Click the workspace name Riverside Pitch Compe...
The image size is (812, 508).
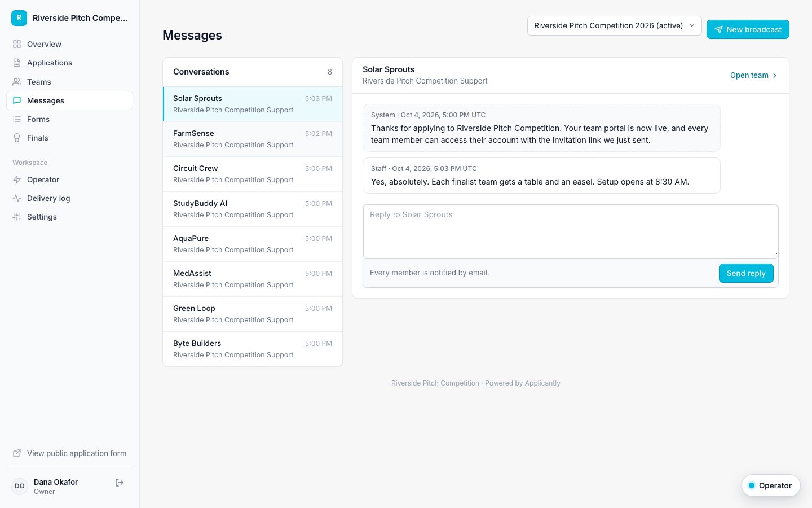click(80, 18)
